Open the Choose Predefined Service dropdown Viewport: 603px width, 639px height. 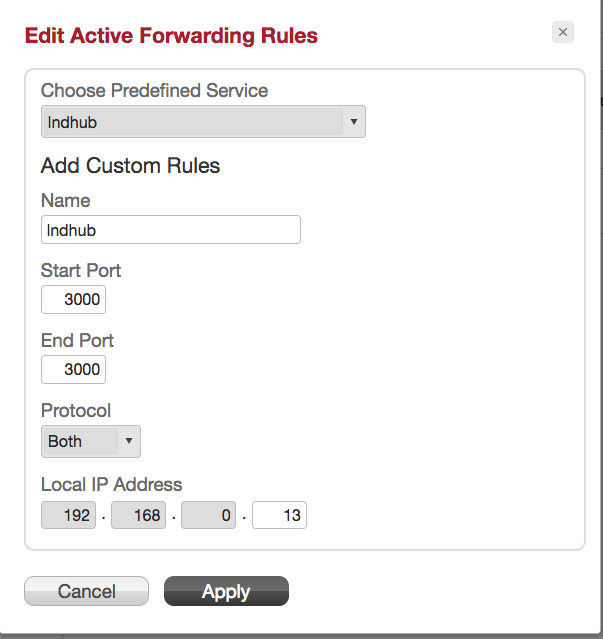[x=203, y=123]
